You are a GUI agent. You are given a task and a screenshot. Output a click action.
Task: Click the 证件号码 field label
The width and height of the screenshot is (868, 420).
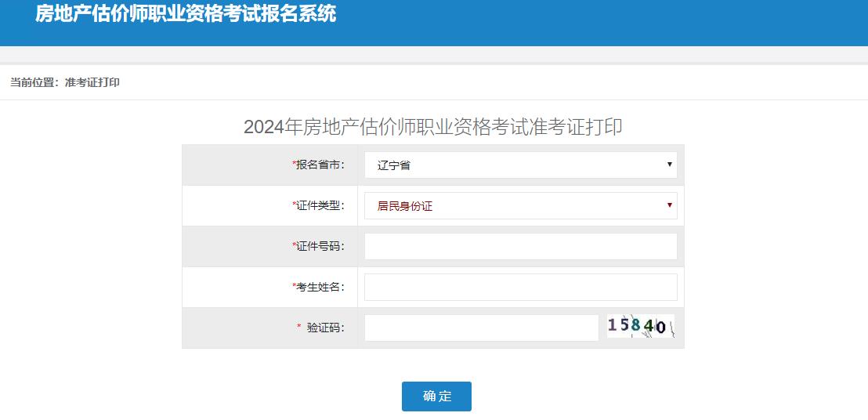coord(320,247)
